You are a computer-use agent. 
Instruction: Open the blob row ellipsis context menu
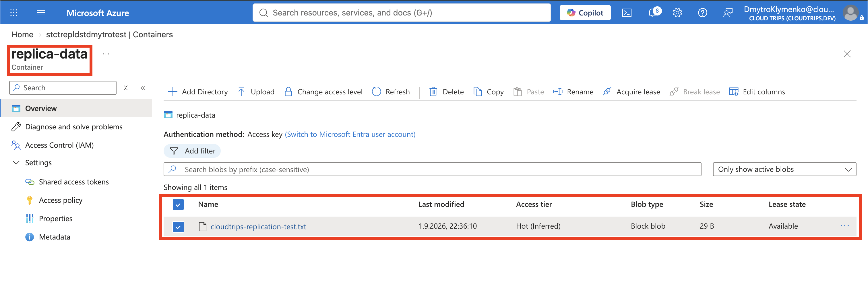coord(844,226)
